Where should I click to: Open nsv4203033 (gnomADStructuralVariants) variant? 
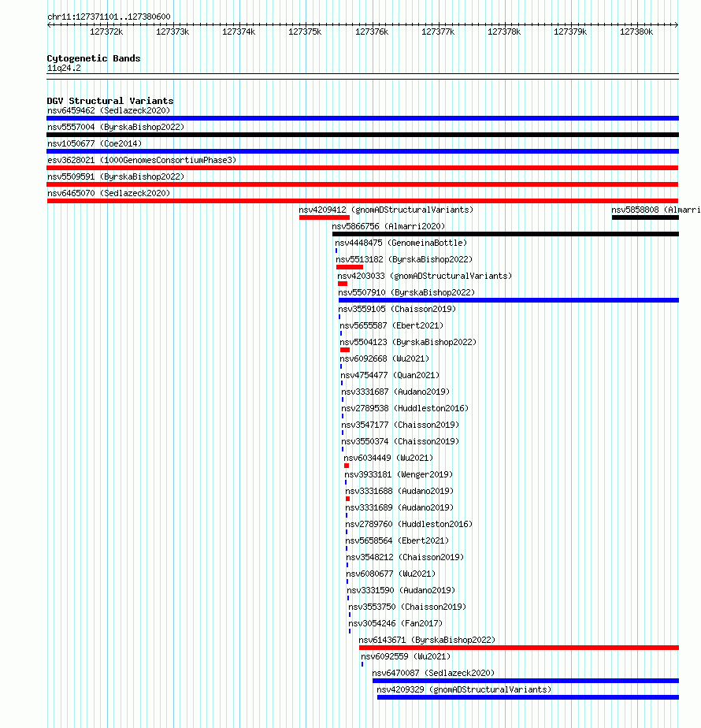click(x=425, y=277)
